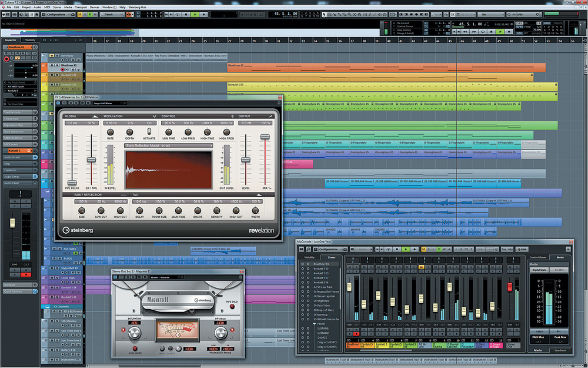Click Stop in the MixConsole toolbar

(x=397, y=249)
